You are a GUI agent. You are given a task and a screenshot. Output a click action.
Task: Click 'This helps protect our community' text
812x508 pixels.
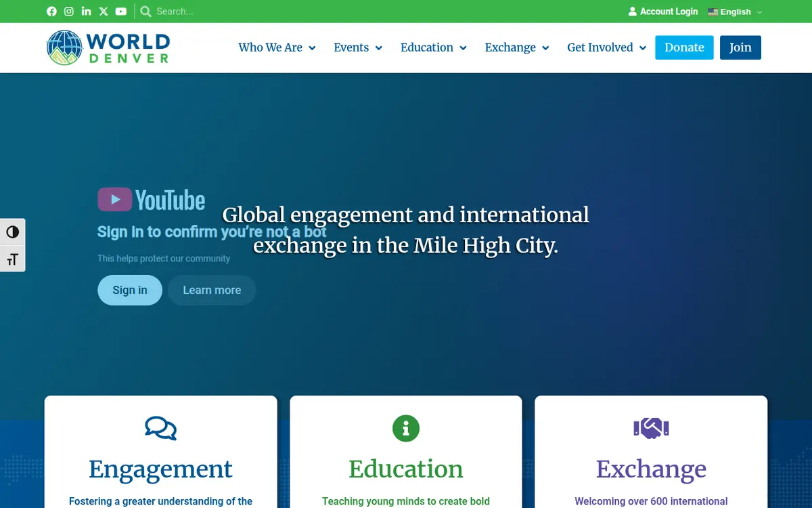coord(164,258)
